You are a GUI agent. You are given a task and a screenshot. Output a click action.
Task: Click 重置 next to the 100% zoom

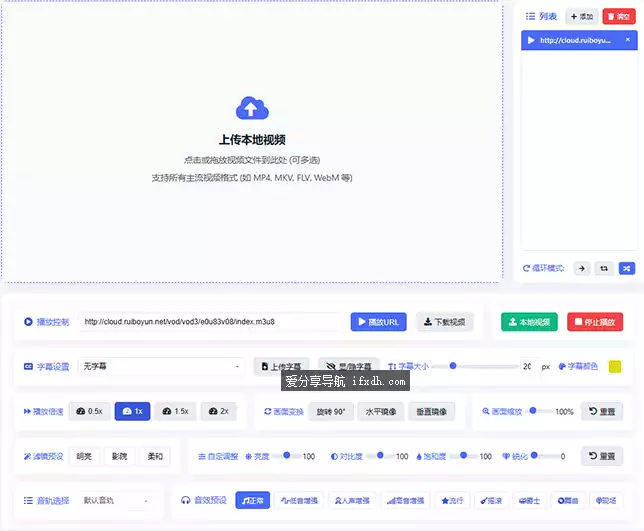pos(602,411)
